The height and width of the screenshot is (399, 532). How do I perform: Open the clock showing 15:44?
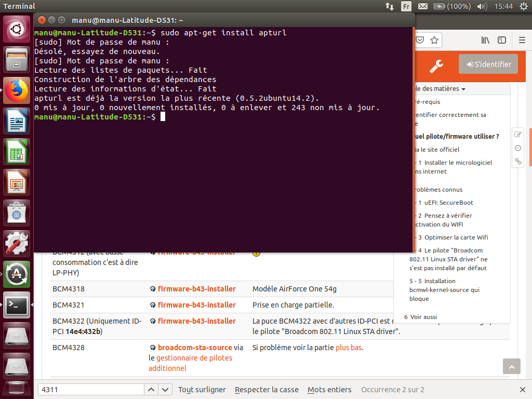click(503, 6)
